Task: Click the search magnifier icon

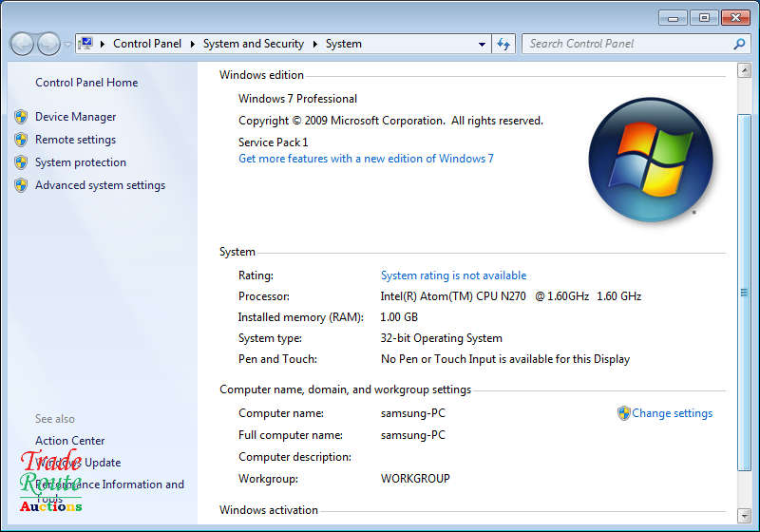Action: click(739, 44)
